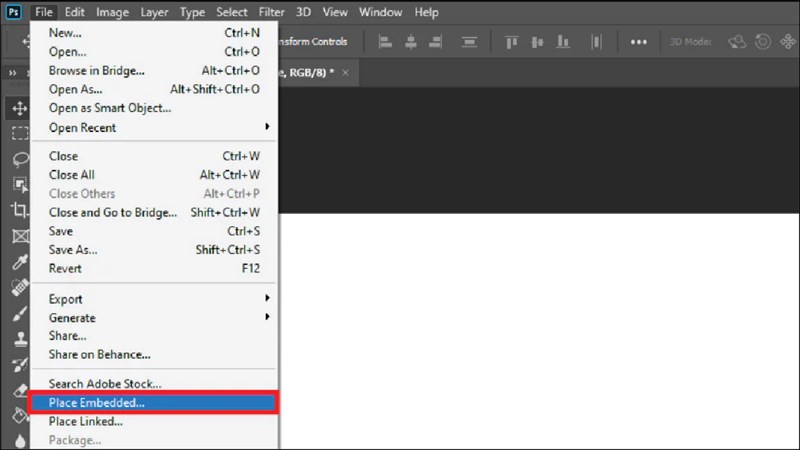
Task: Choose New... from File menu
Action: [153, 33]
